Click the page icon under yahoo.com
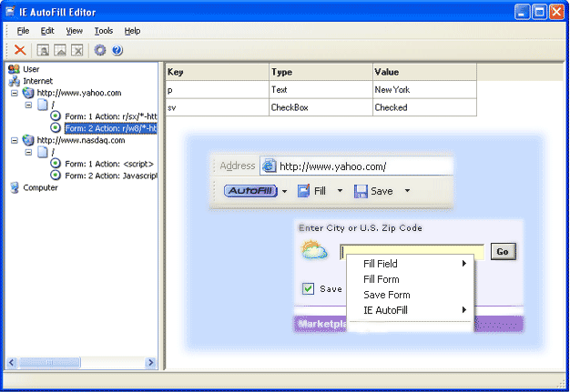 (43, 105)
